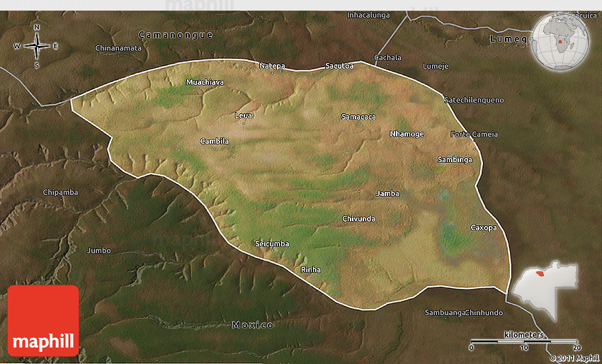
Task: Select the Cambila town label
Action: [x=214, y=141]
